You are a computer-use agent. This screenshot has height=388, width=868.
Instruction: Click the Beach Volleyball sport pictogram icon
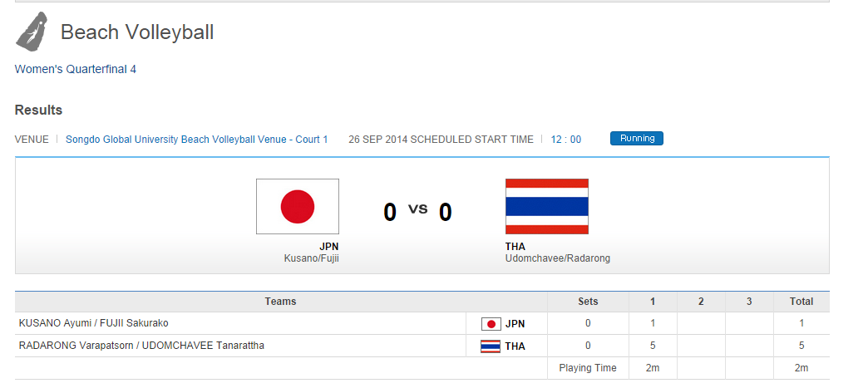point(32,32)
